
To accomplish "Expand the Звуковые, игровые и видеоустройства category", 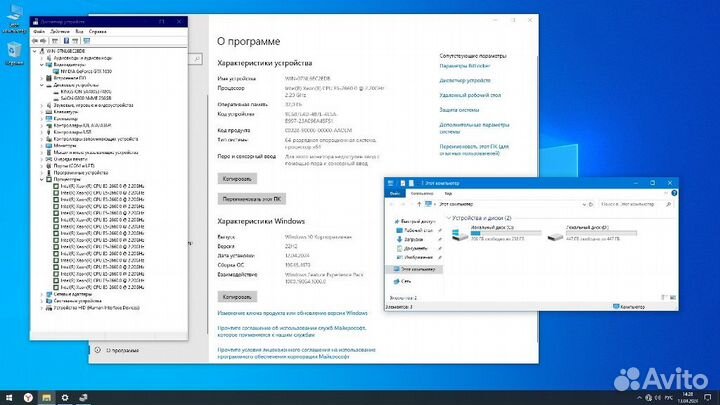I will coord(42,105).
